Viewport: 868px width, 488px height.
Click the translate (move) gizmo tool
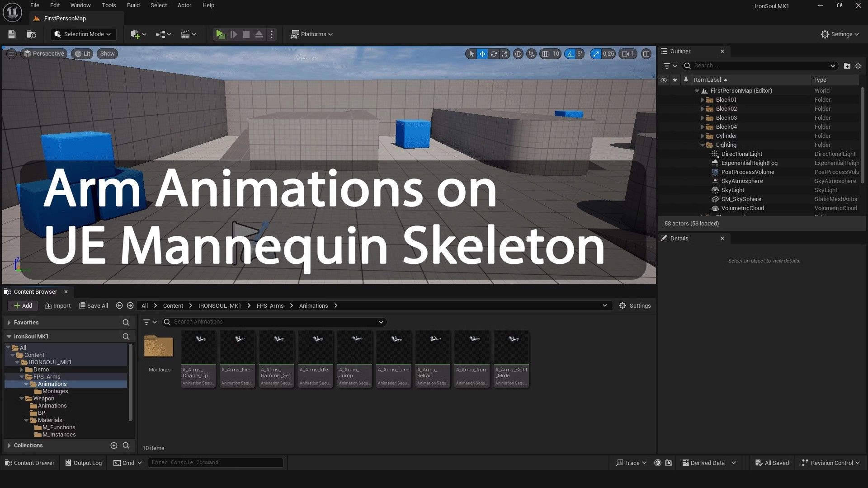[482, 54]
